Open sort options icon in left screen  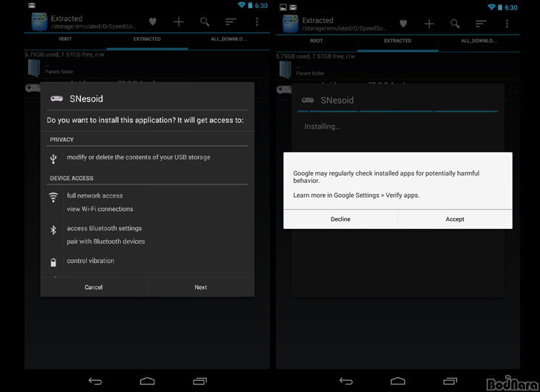point(231,22)
